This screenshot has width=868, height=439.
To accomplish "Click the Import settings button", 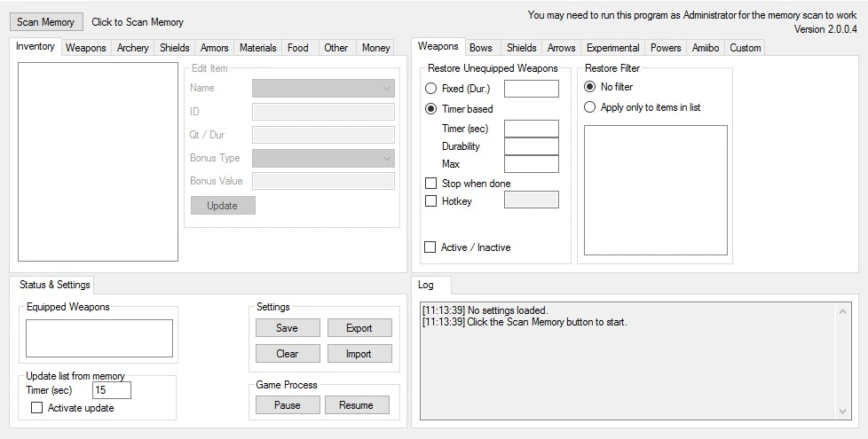I will 359,354.
